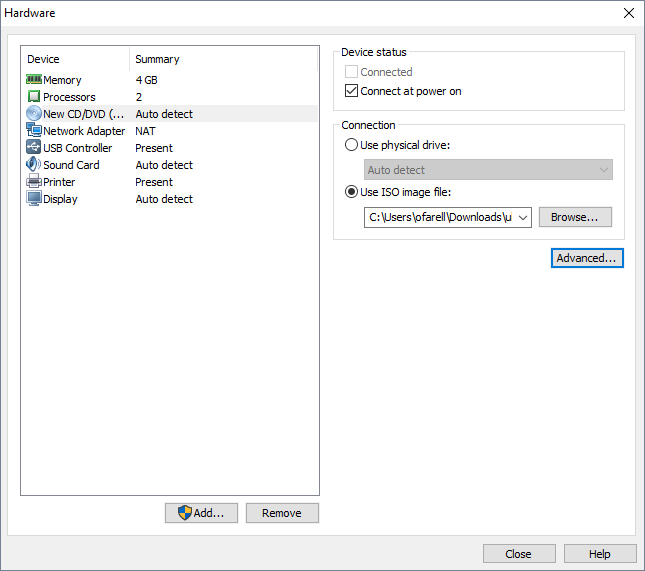The image size is (645, 571).
Task: Click the Processors chip icon
Action: coord(33,97)
